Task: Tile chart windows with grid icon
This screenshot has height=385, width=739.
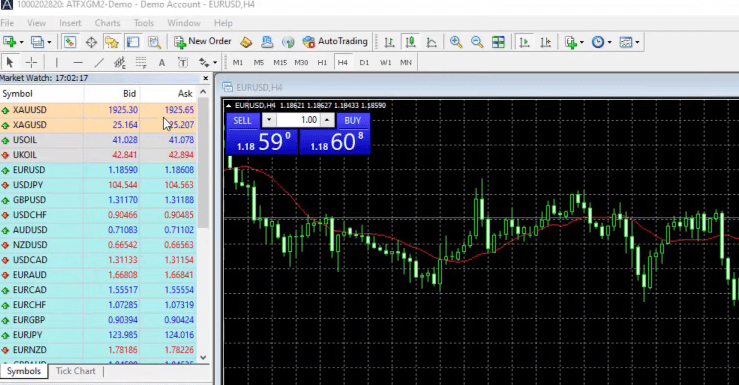Action: [x=498, y=42]
